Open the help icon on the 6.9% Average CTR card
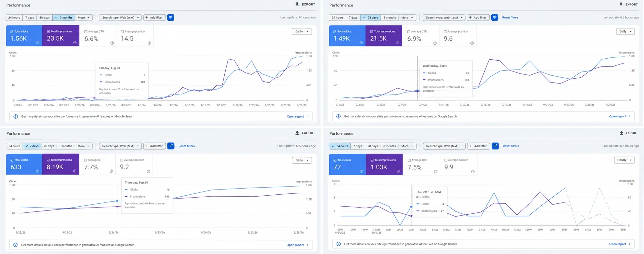The height and width of the screenshot is (254, 644). click(435, 43)
